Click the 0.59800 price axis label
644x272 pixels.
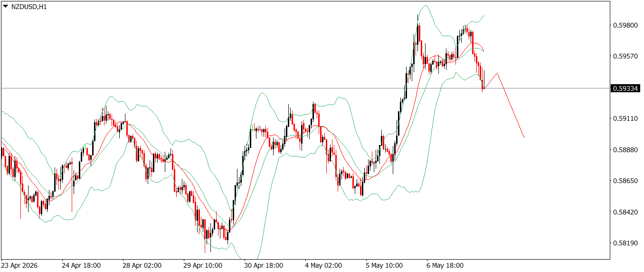point(625,25)
